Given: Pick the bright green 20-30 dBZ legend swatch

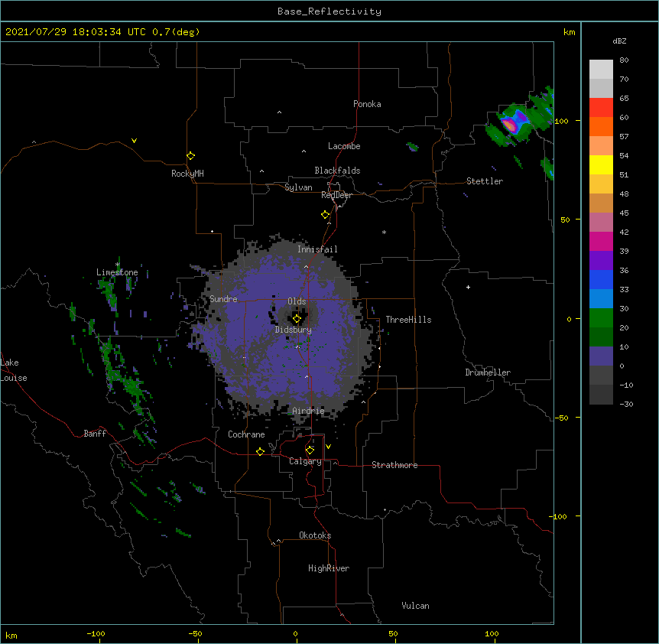Looking at the screenshot, I should tap(601, 318).
